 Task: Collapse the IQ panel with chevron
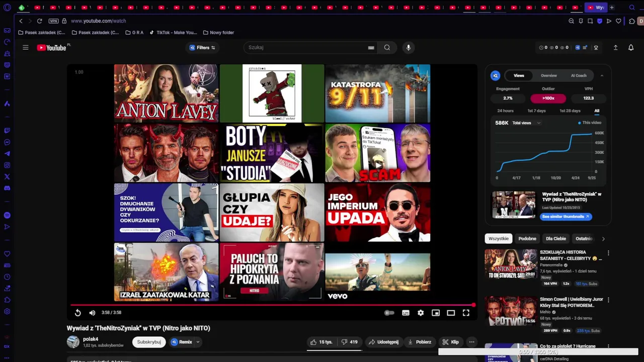tap(602, 75)
